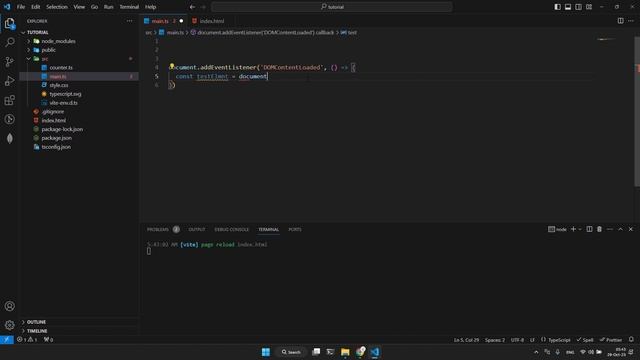Open tsconfig.json in the explorer

(56, 147)
